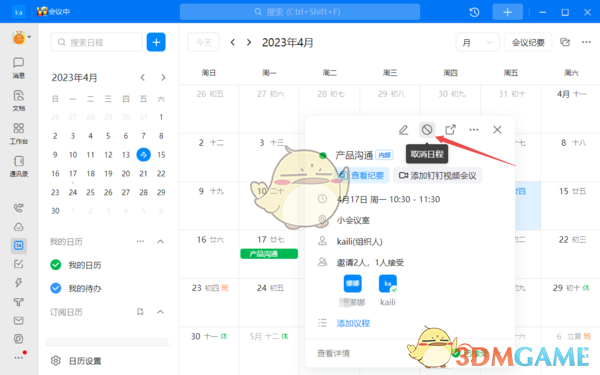Click the 16 廿六 day cell

209,254
